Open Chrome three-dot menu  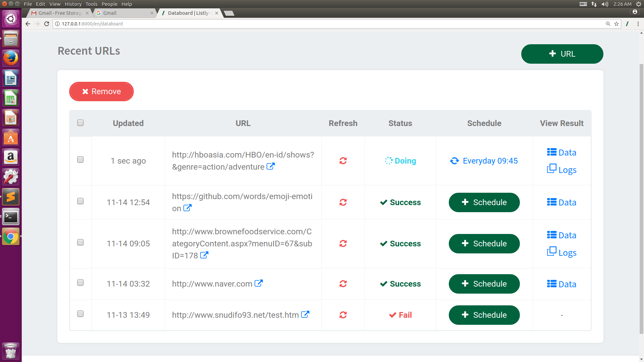[638, 24]
